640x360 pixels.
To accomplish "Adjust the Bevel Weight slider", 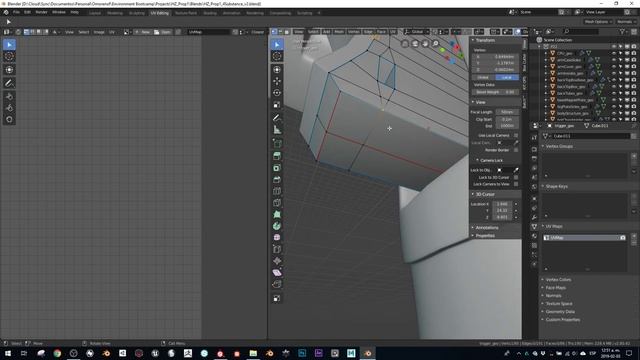I will coord(496,92).
